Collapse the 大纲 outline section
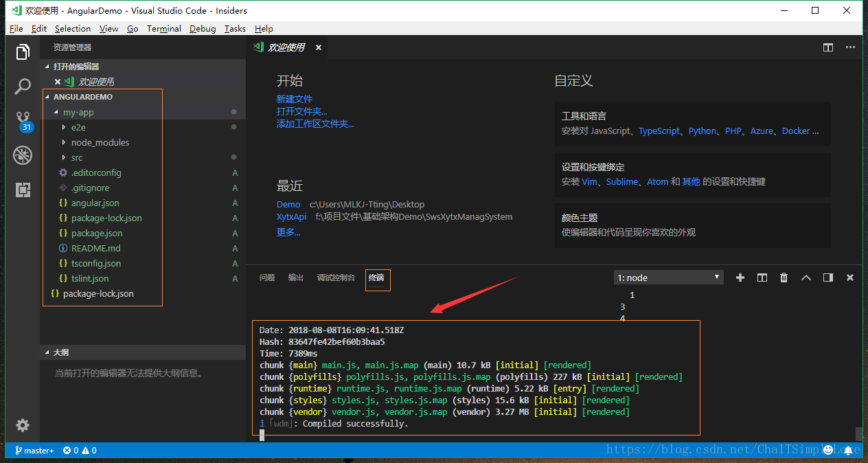Screen dimensions: 868x463 143,352
